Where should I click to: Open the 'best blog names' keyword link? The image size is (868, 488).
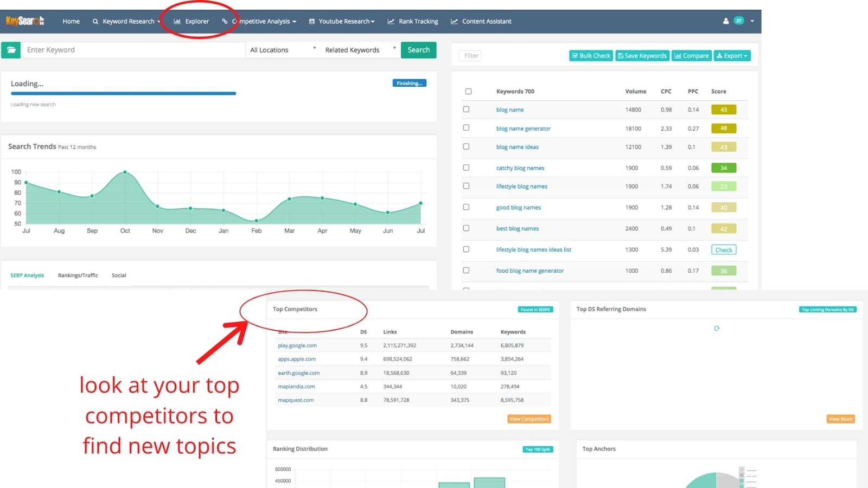[518, 229]
